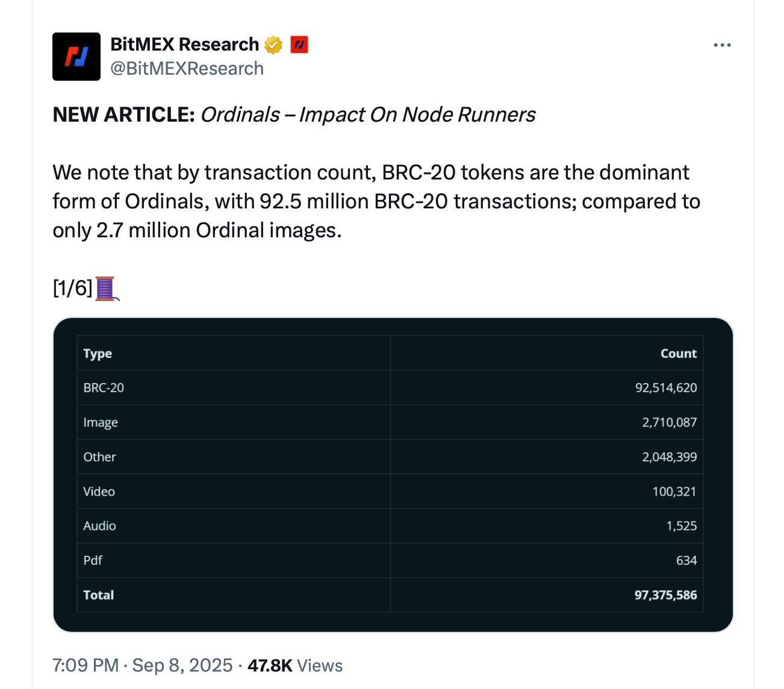Click the Type column header in table

tap(98, 354)
